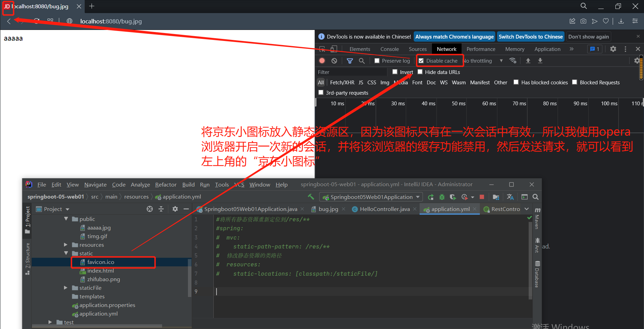
Task: Click the browser heart bookmark icon
Action: tap(606, 21)
